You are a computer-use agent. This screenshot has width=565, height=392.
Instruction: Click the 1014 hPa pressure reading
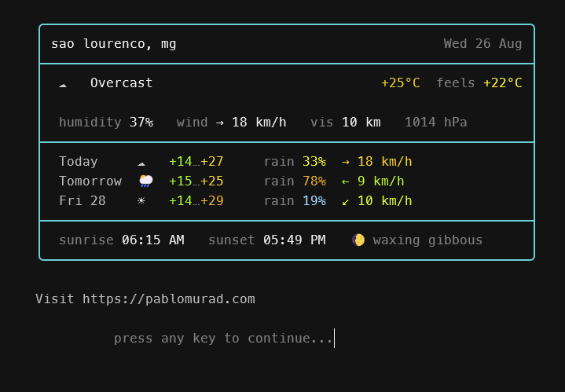pos(436,123)
